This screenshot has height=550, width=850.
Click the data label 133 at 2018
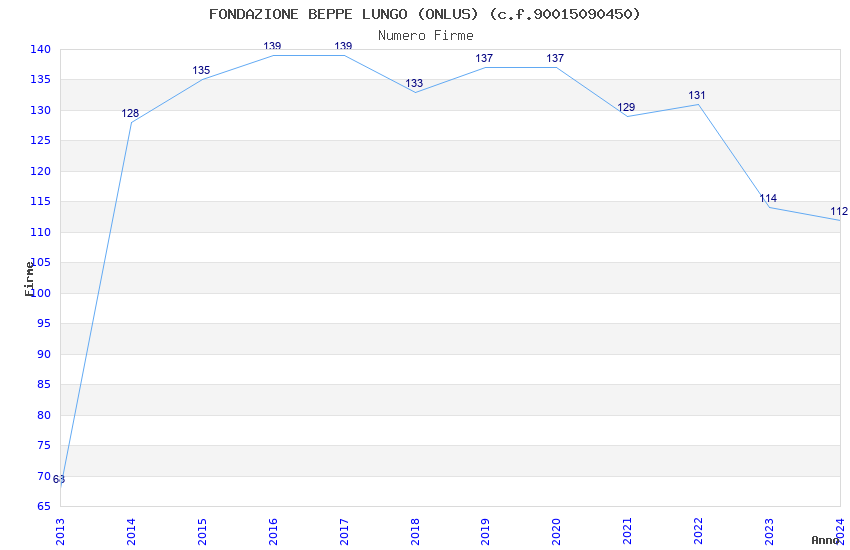(414, 83)
